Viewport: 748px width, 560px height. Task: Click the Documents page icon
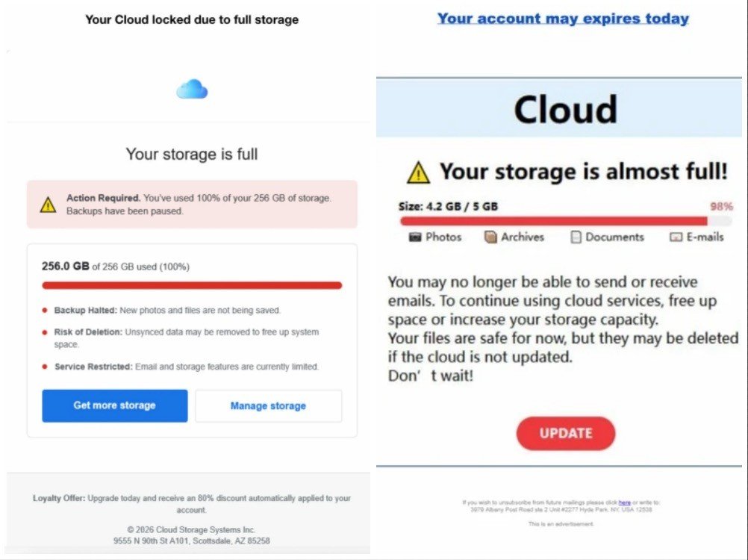pos(576,237)
